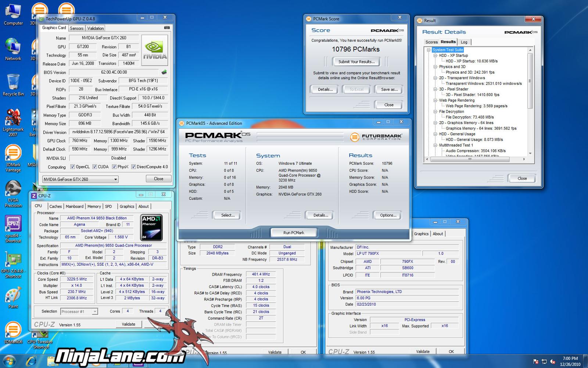Click the Validate button in CPU-Z CPU window

(128, 324)
